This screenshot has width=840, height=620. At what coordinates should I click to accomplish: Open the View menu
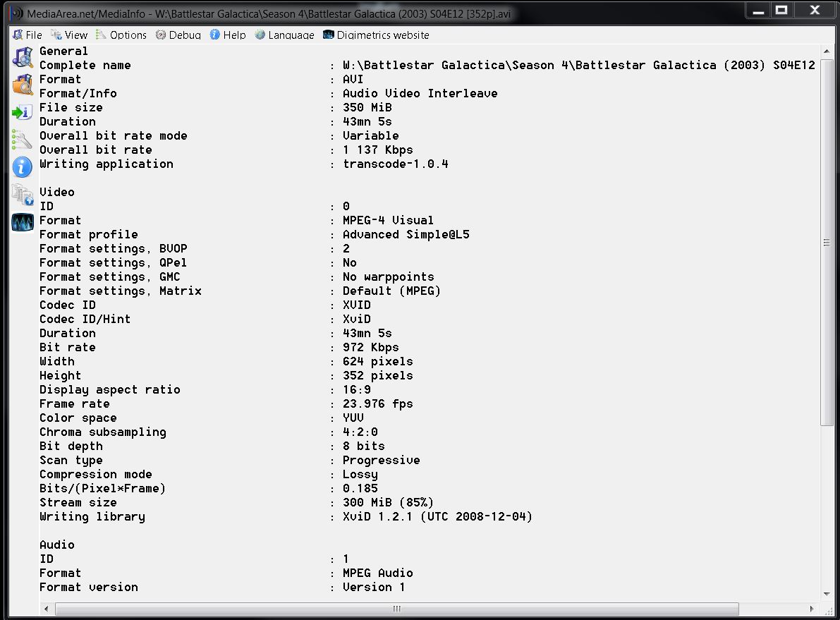pyautogui.click(x=69, y=35)
